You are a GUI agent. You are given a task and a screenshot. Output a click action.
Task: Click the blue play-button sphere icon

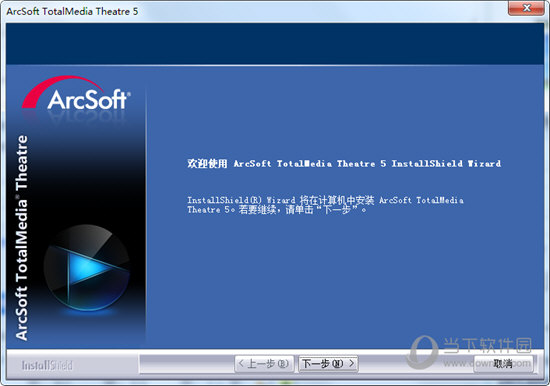coord(87,268)
